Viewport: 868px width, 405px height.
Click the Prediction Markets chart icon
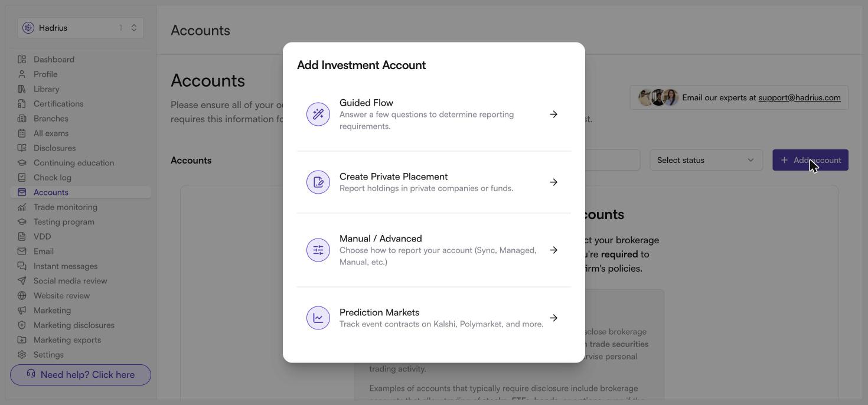(318, 318)
